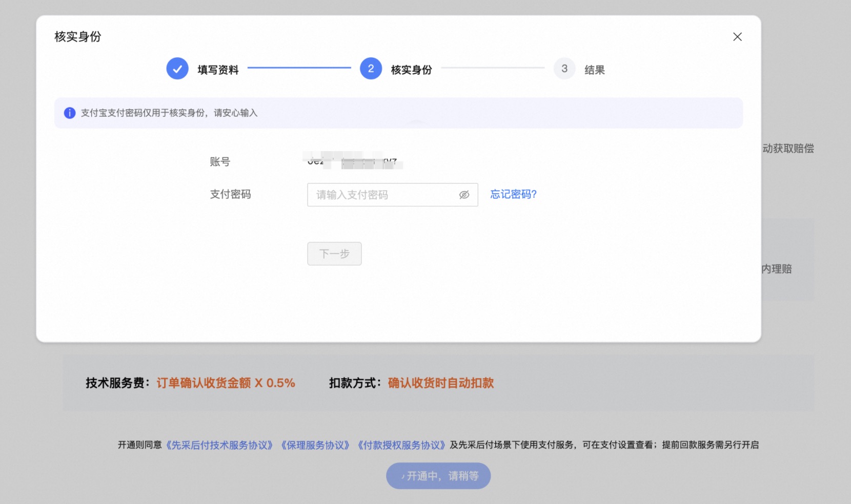This screenshot has height=504, width=851.
Task: Click the 支付密码 label
Action: [x=230, y=194]
